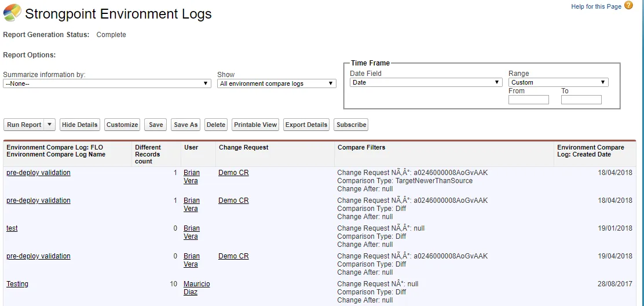
Task: Expand the Show dropdown for compare logs
Action: [x=276, y=83]
